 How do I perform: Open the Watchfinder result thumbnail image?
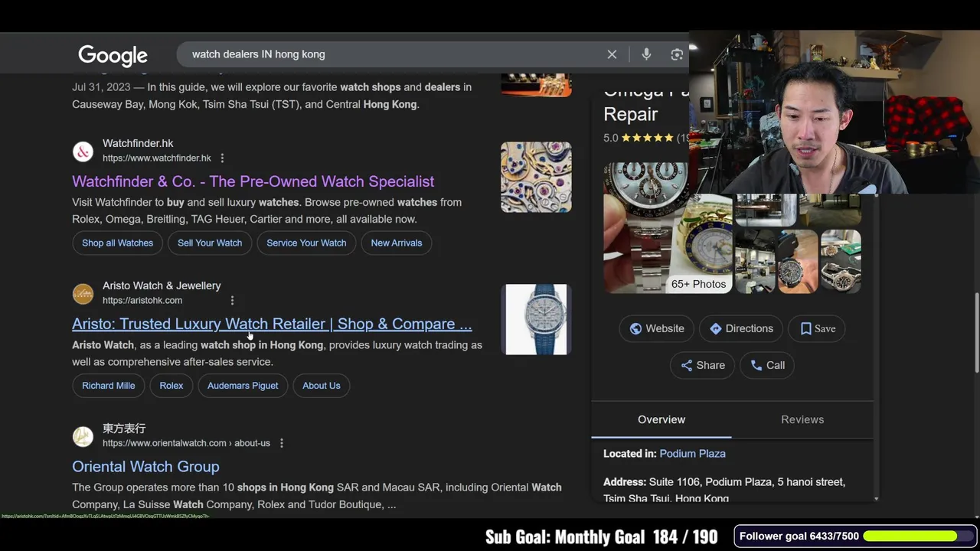coord(536,177)
